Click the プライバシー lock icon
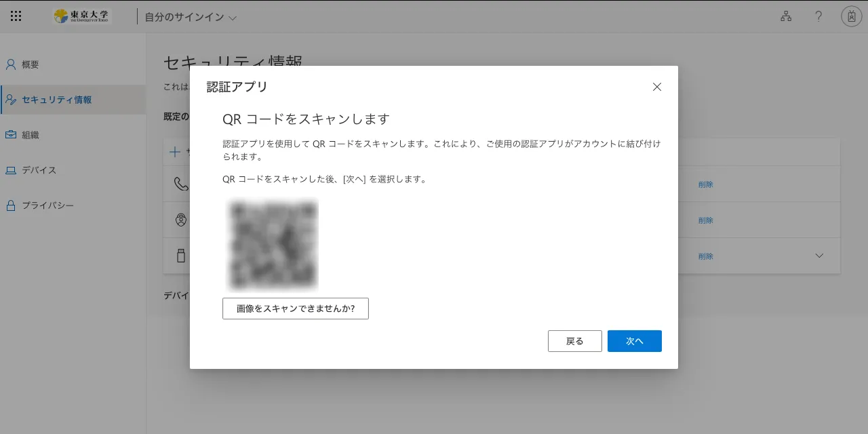This screenshot has width=868, height=434. click(x=11, y=205)
